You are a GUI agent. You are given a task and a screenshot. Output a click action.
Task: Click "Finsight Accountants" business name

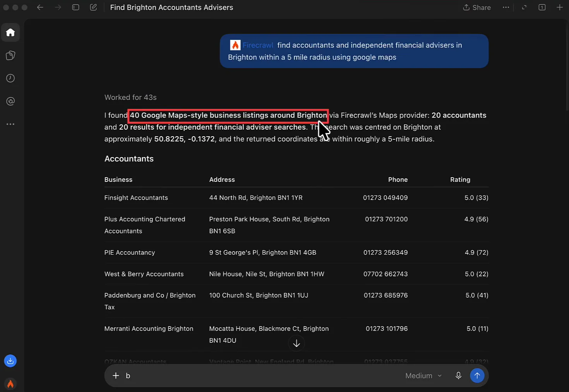(x=136, y=198)
